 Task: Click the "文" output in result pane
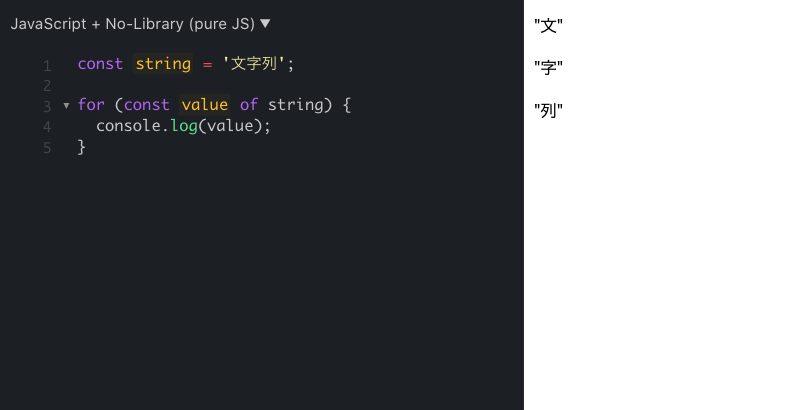(x=548, y=26)
